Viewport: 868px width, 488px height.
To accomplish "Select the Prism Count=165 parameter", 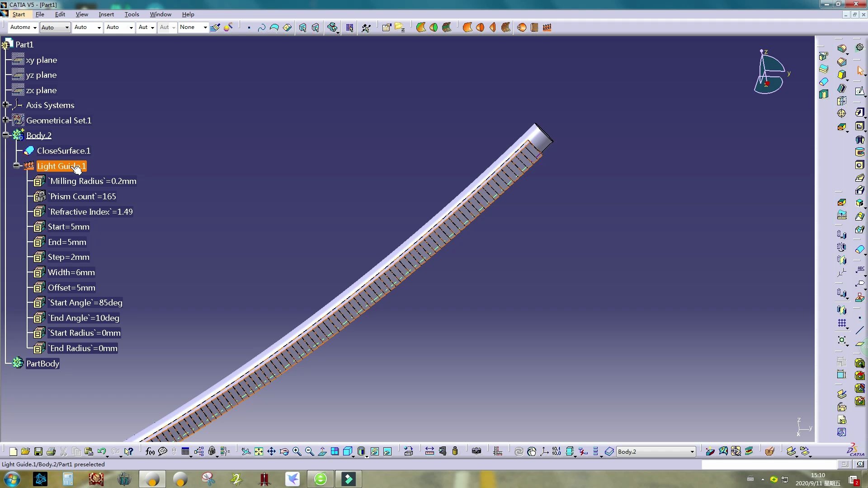I will (82, 196).
